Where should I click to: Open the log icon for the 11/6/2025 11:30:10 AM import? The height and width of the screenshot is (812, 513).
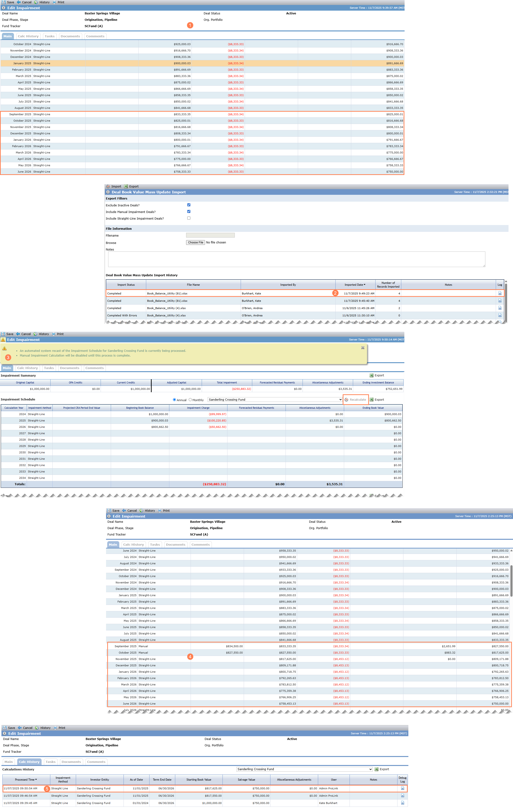[500, 316]
